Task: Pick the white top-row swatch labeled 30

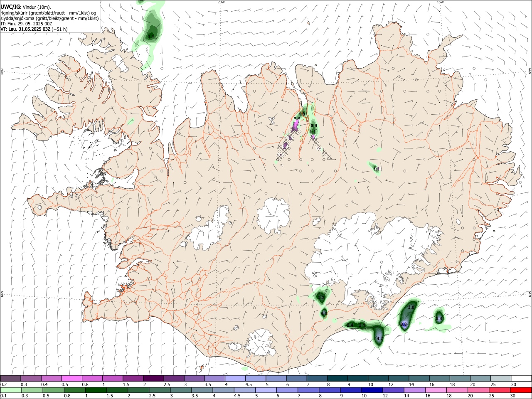Action: point(521,379)
